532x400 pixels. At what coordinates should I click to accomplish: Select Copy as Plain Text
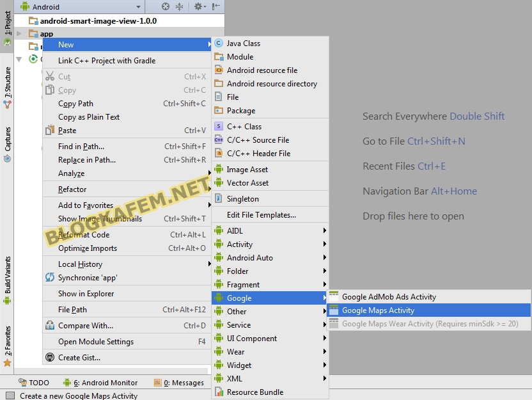(127, 117)
